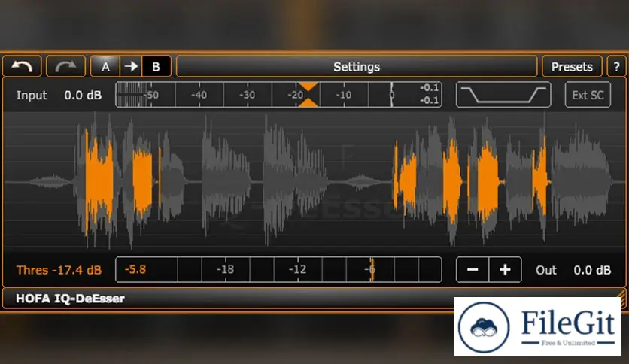Screen dimensions: 629x364
Task: Click the waveform display area
Action: (x=314, y=183)
